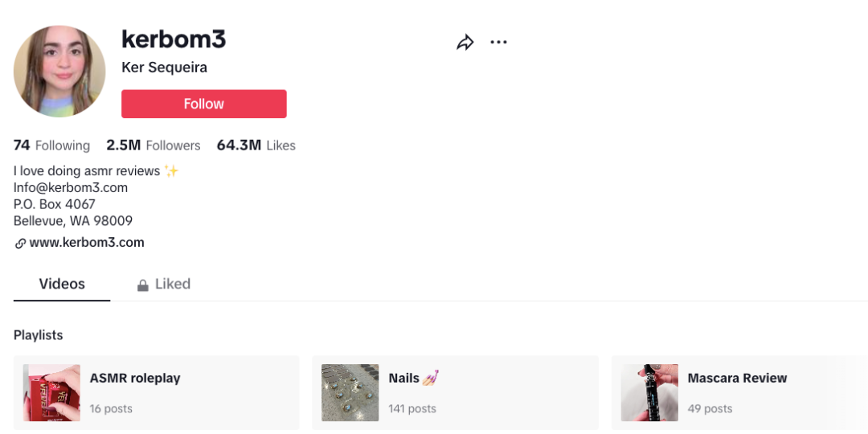Click the lock icon on Liked tab
The image size is (868, 434).
pos(142,285)
